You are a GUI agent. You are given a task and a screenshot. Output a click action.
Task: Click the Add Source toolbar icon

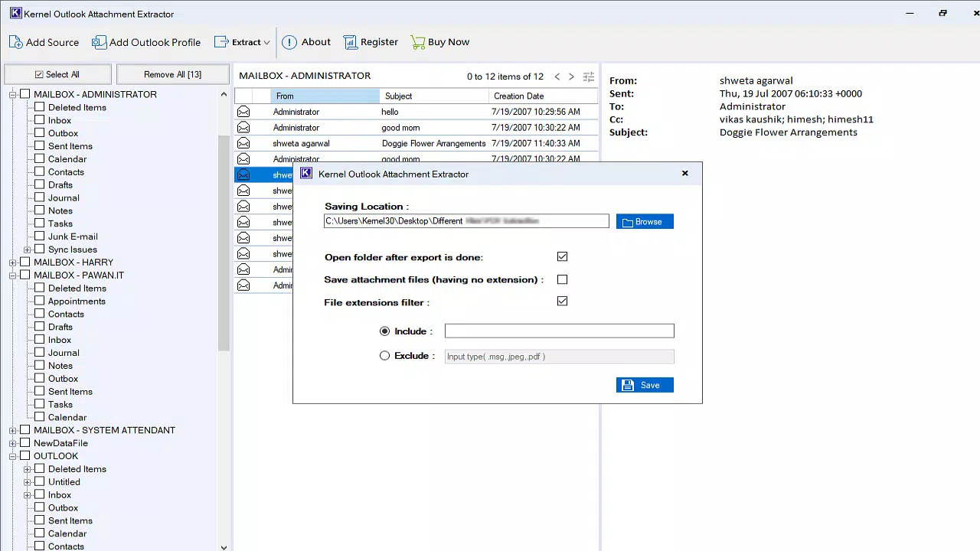pyautogui.click(x=15, y=42)
